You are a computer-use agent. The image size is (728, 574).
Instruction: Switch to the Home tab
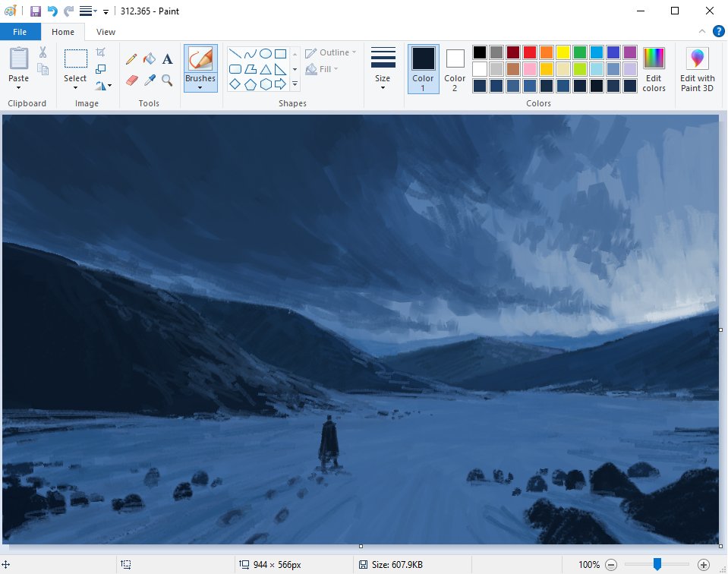[x=63, y=32]
